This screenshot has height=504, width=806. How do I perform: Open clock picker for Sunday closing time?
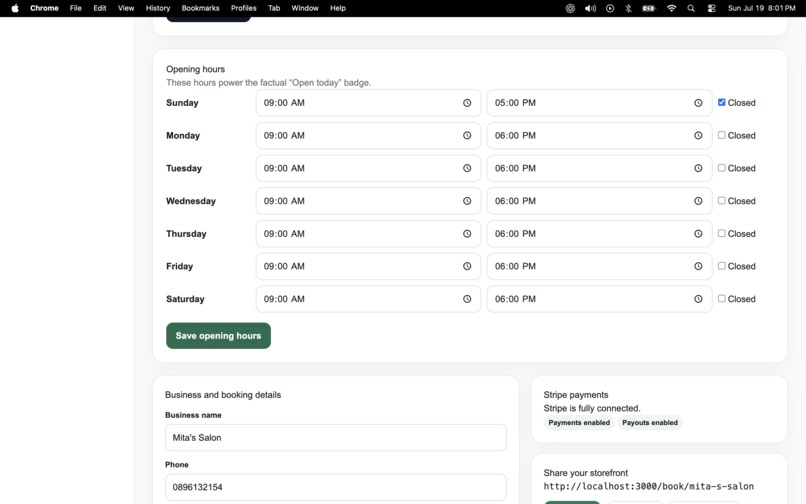click(x=698, y=103)
